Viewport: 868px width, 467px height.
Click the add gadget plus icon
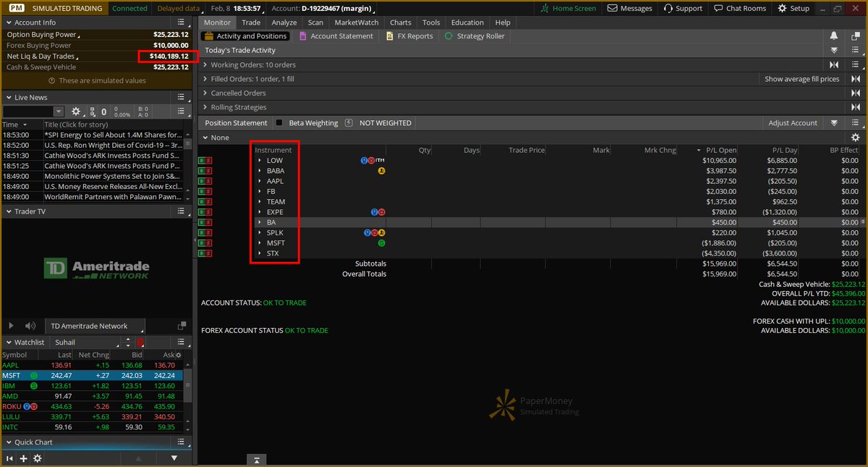23,458
